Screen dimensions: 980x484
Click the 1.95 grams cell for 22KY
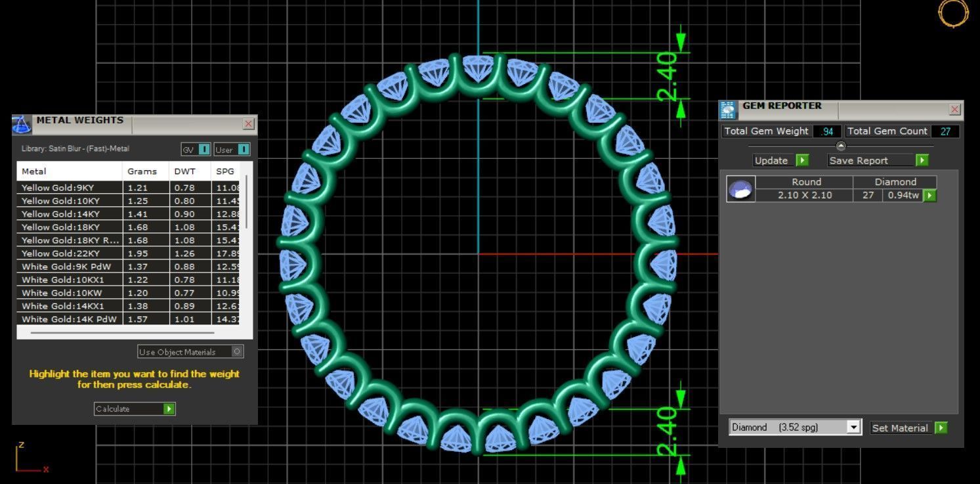pos(146,253)
